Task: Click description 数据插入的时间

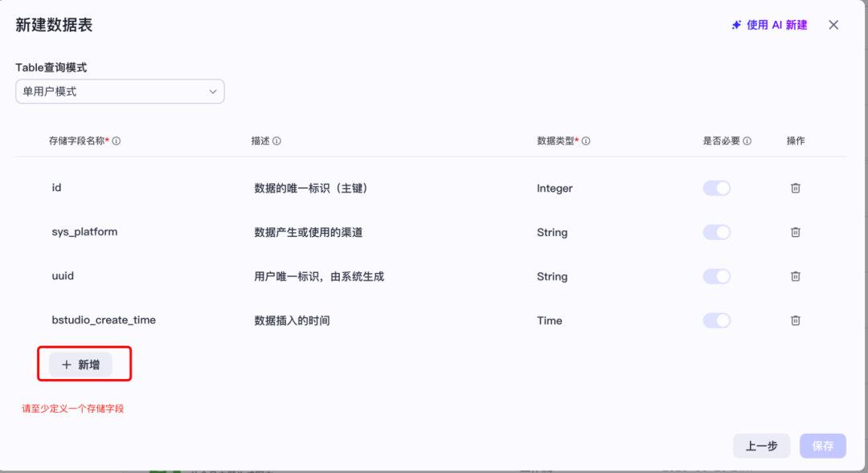Action: point(292,320)
